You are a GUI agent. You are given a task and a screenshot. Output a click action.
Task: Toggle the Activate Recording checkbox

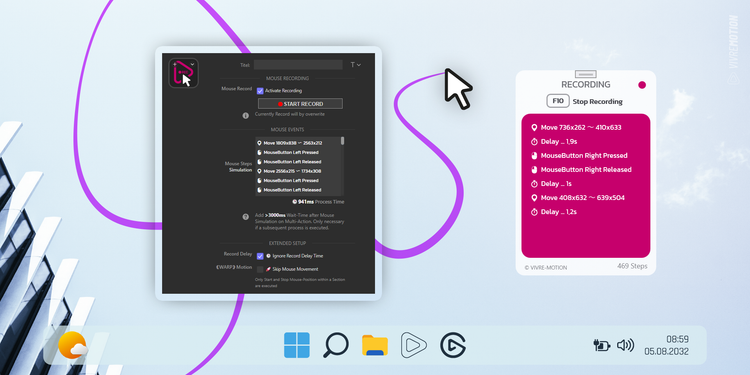point(260,90)
